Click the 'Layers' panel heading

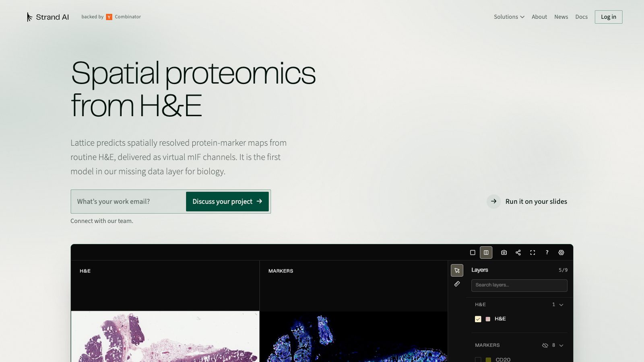[479, 270]
